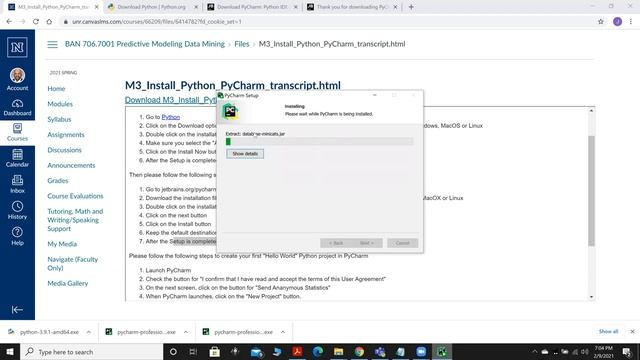Open Windows notification center
The height and width of the screenshot is (360, 640).
pyautogui.click(x=627, y=351)
